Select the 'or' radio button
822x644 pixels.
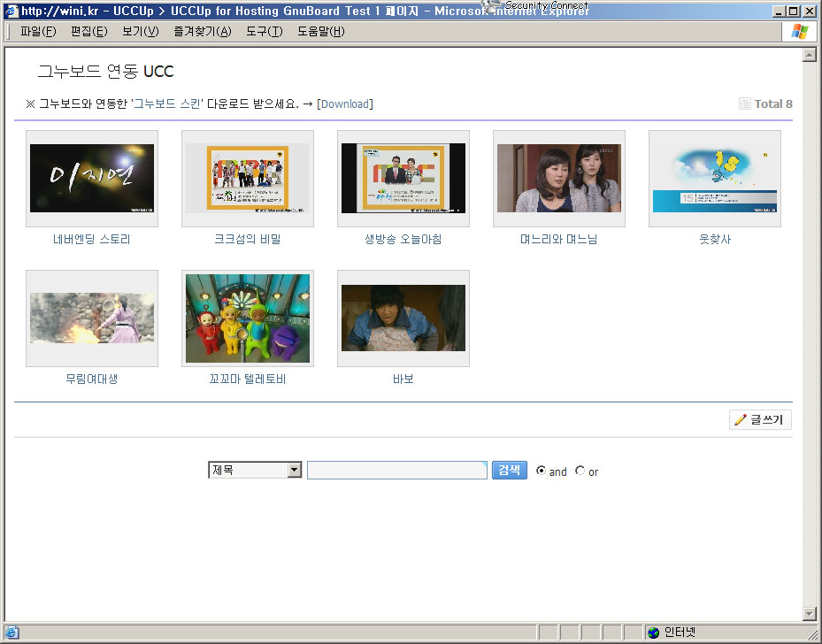click(x=580, y=471)
